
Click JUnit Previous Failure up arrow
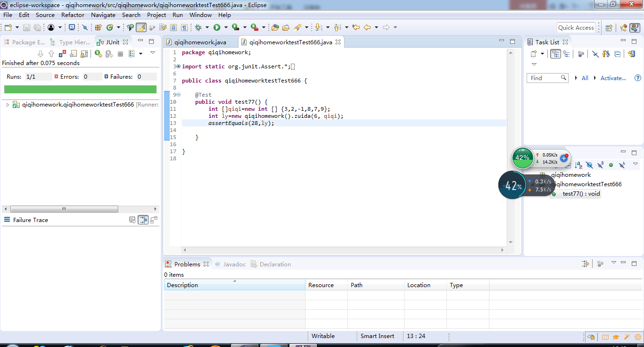(51, 54)
